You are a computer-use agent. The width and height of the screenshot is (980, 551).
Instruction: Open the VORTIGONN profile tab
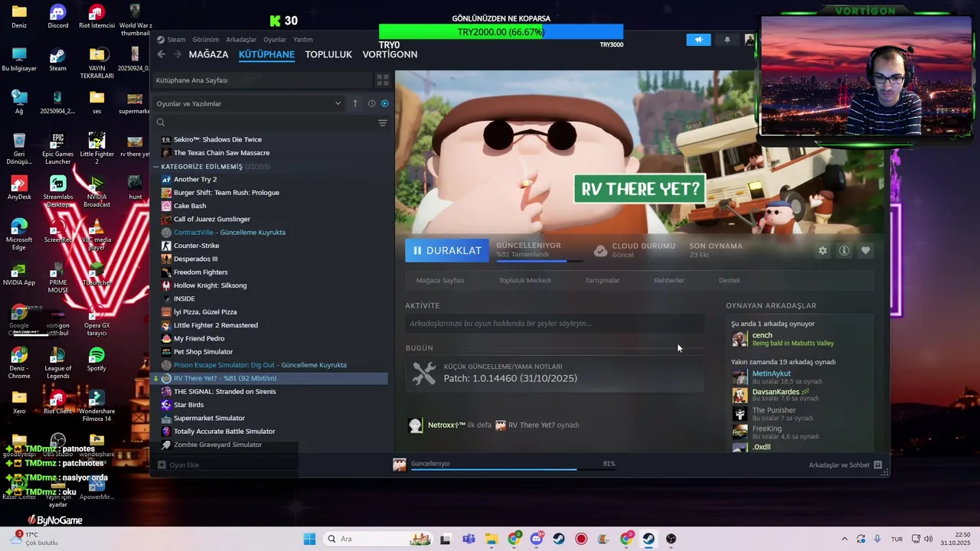[390, 54]
